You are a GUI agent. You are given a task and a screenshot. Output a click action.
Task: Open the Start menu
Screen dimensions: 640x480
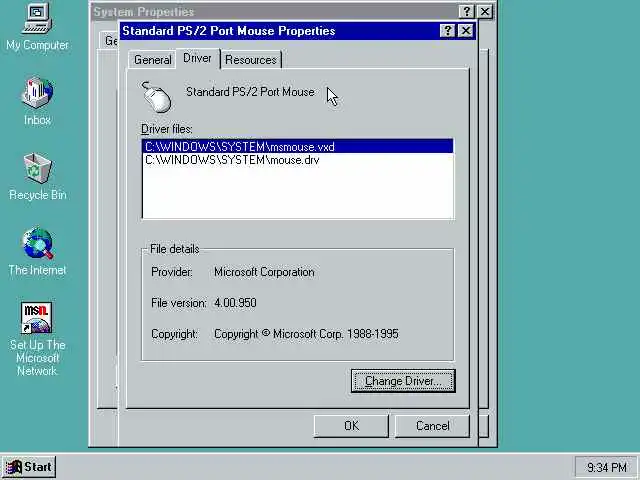pyautogui.click(x=29, y=467)
